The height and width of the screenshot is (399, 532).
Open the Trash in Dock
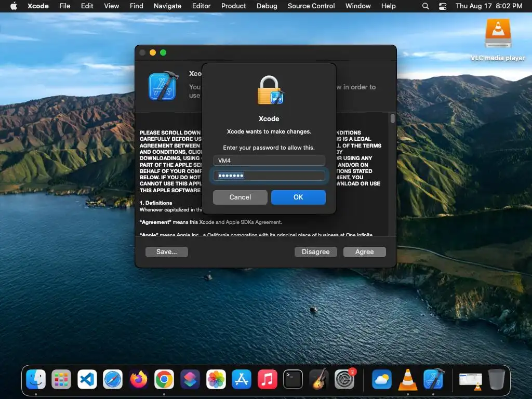tap(496, 379)
